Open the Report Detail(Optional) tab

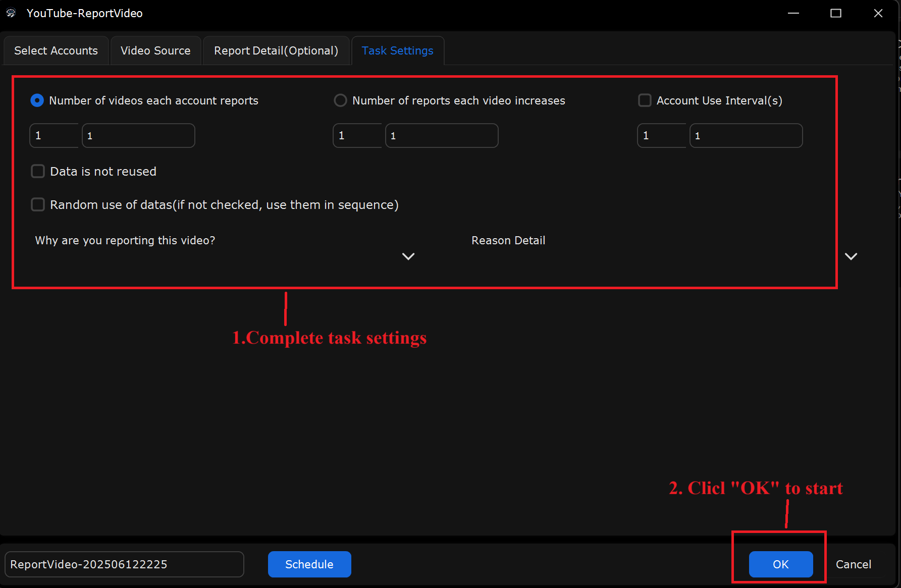(276, 50)
